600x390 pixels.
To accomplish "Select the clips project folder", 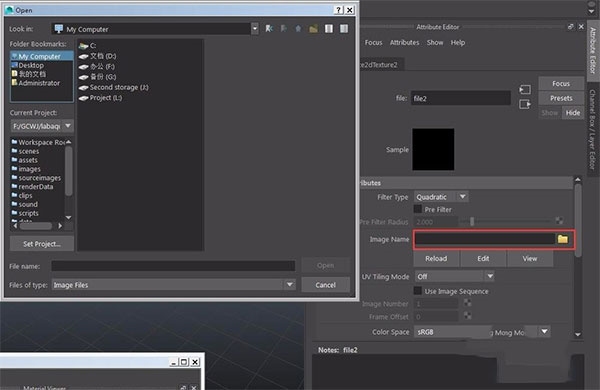I will click(22, 196).
